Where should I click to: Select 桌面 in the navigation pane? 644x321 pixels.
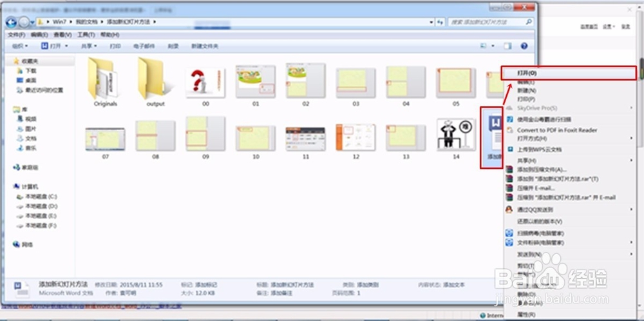tap(30, 80)
